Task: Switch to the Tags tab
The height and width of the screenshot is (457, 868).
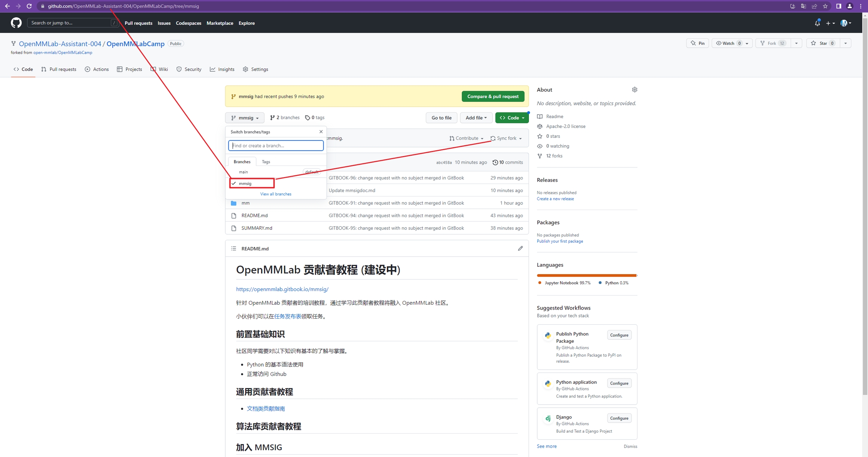Action: point(266,162)
